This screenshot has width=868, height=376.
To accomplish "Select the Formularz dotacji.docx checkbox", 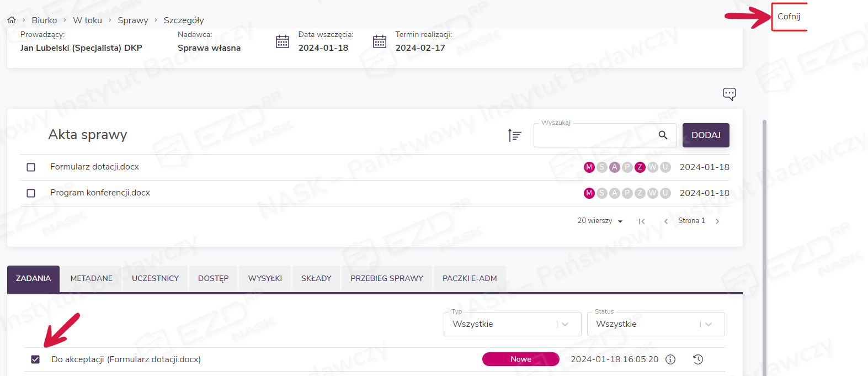I will pos(31,167).
